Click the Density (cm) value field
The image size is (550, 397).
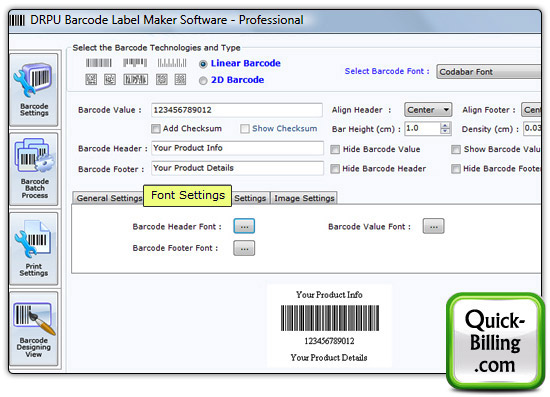click(x=532, y=128)
